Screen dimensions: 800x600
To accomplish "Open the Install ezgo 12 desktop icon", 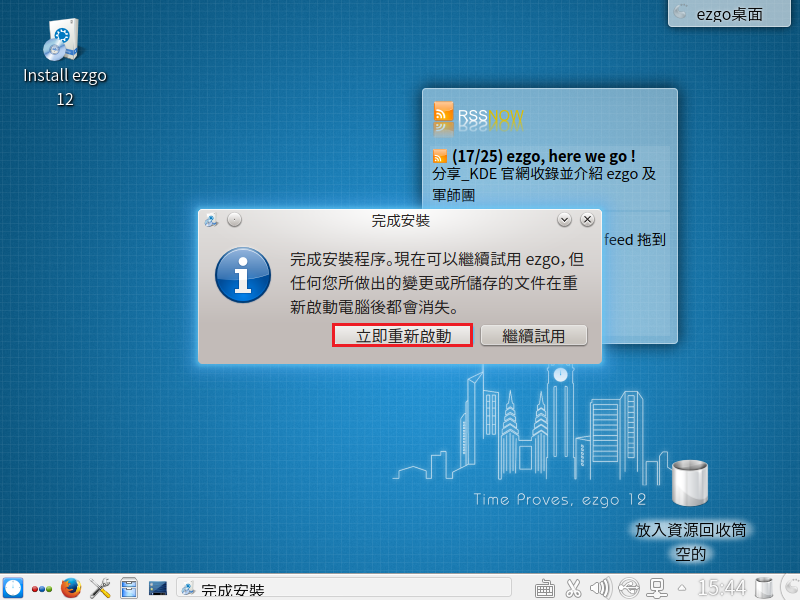I will coord(65,63).
